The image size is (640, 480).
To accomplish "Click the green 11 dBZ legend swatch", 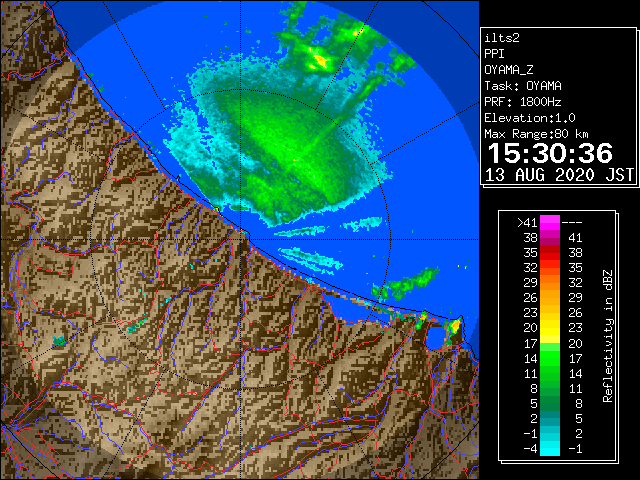I will [550, 373].
